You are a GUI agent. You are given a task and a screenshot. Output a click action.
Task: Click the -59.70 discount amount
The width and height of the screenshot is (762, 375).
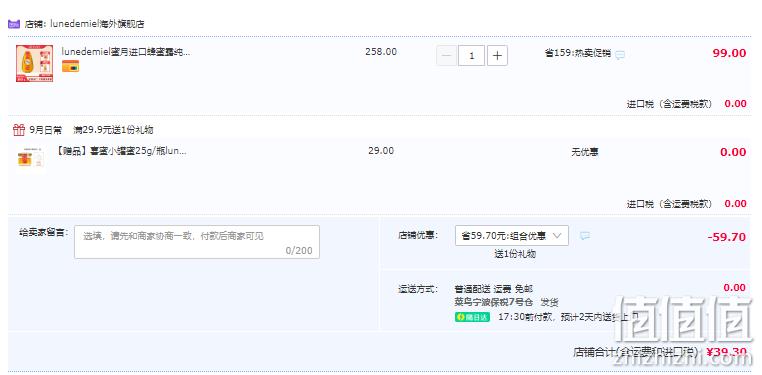point(727,237)
